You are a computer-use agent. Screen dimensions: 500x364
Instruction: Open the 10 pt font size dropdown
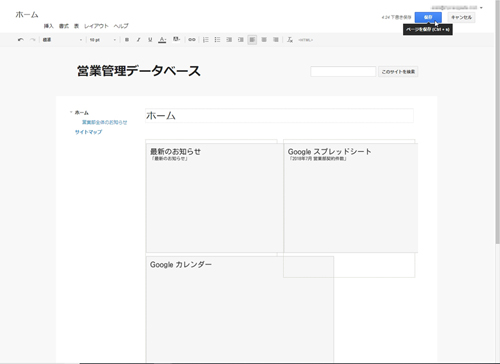click(x=103, y=40)
